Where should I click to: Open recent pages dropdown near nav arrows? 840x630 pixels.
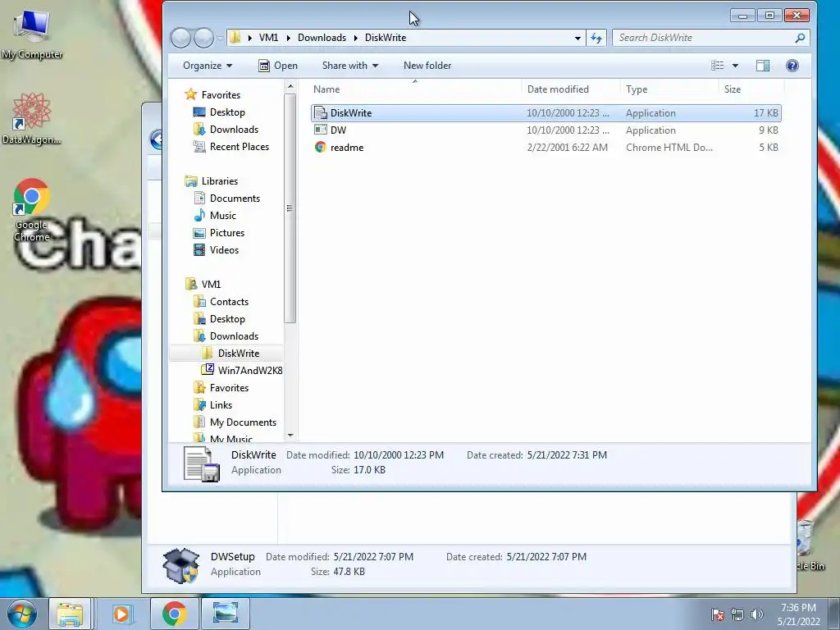coord(220,38)
